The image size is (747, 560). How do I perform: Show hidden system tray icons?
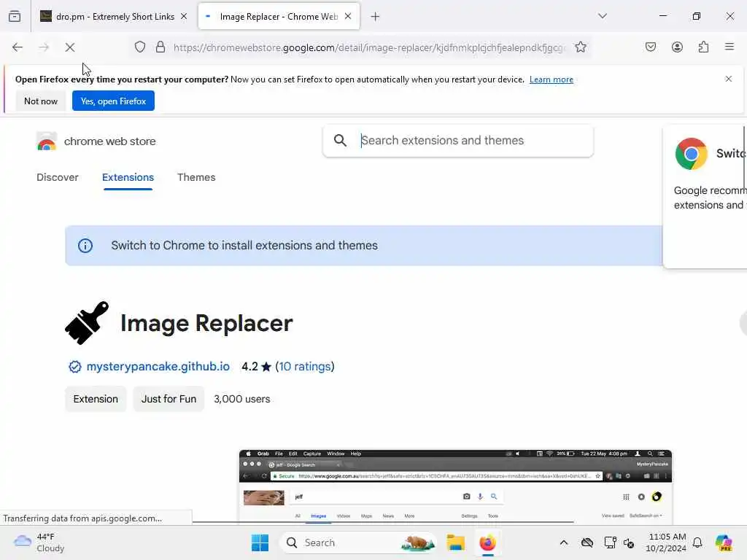click(x=564, y=542)
